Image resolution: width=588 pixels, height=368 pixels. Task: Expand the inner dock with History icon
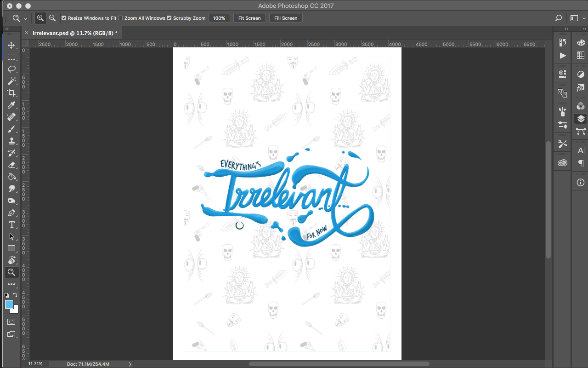[x=566, y=29]
